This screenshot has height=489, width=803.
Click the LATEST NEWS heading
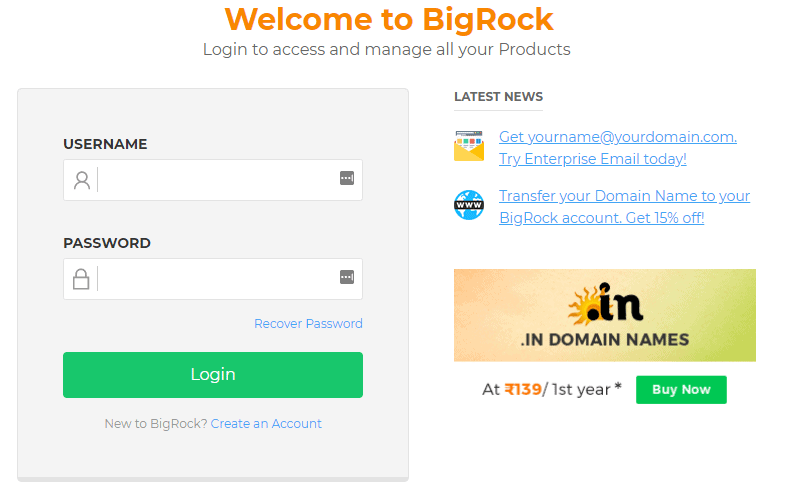coord(498,96)
